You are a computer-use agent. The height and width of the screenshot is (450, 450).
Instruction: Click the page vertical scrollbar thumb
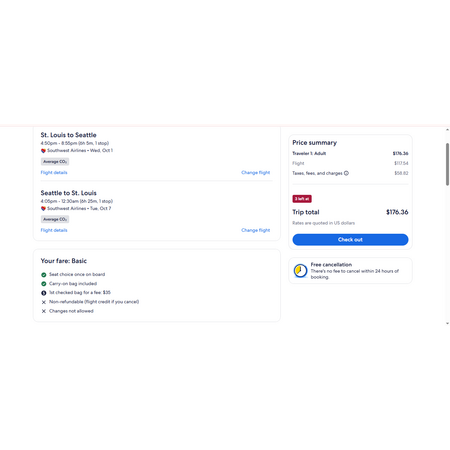pyautogui.click(x=447, y=164)
